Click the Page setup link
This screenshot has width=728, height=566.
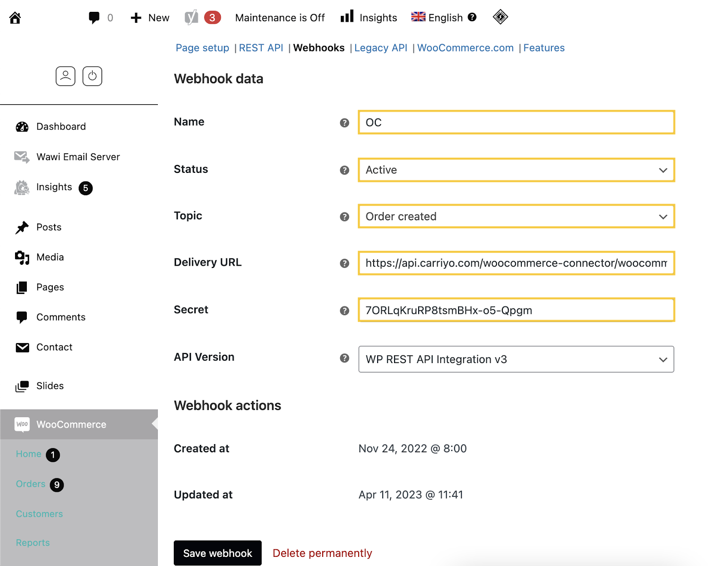click(202, 48)
